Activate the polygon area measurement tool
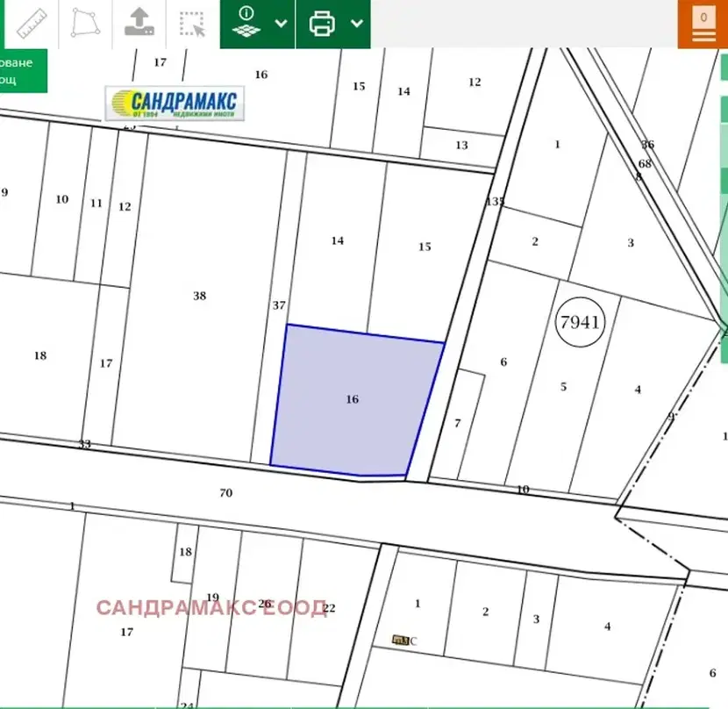728x709 pixels. pyautogui.click(x=85, y=23)
